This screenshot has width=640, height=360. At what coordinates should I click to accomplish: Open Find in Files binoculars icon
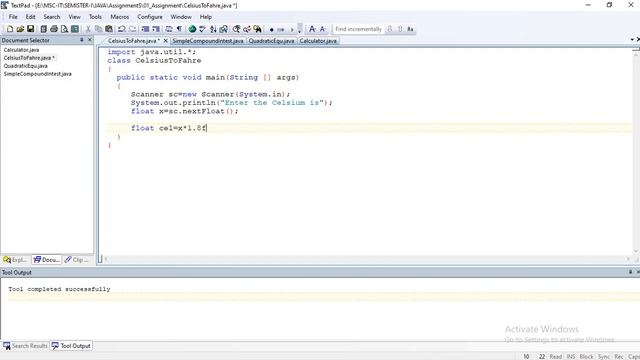258,29
